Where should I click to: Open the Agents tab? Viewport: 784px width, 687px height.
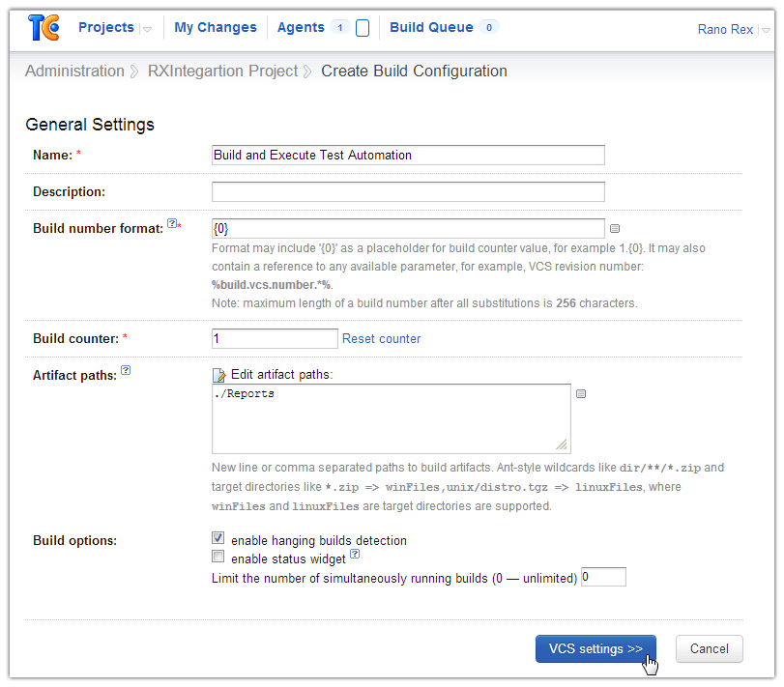click(x=301, y=27)
